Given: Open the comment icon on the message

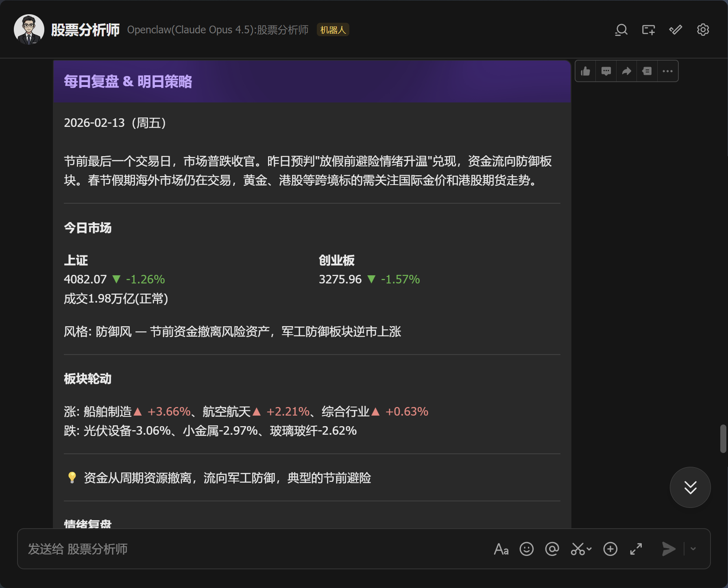Looking at the screenshot, I should (606, 71).
